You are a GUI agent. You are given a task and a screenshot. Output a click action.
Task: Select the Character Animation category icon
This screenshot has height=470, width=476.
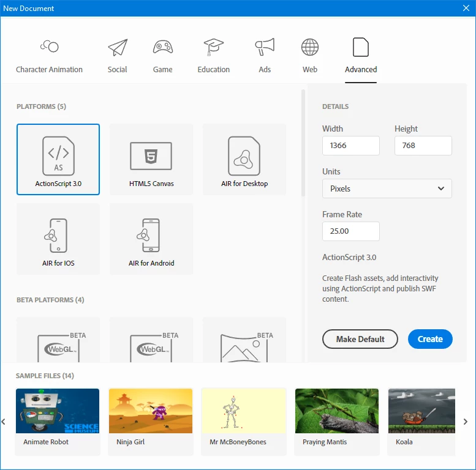[x=50, y=47]
